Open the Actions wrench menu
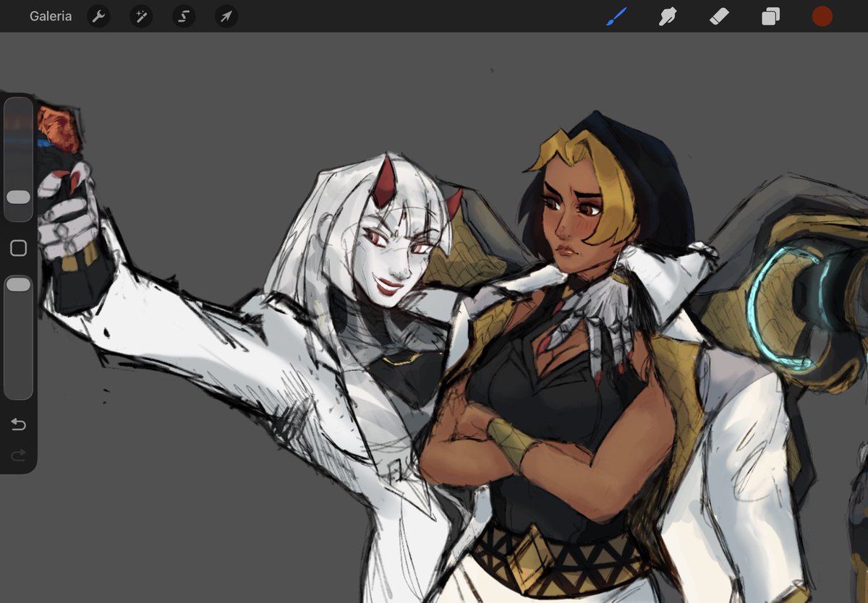 pyautogui.click(x=98, y=16)
